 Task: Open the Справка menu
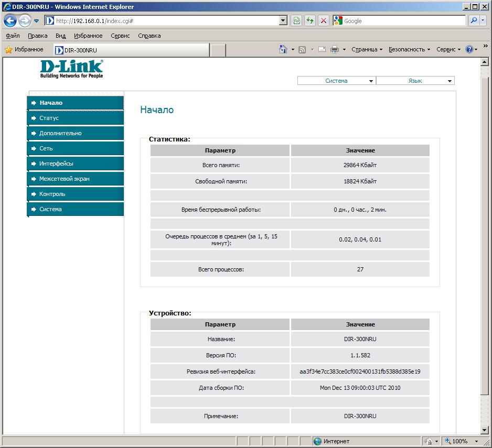[149, 36]
